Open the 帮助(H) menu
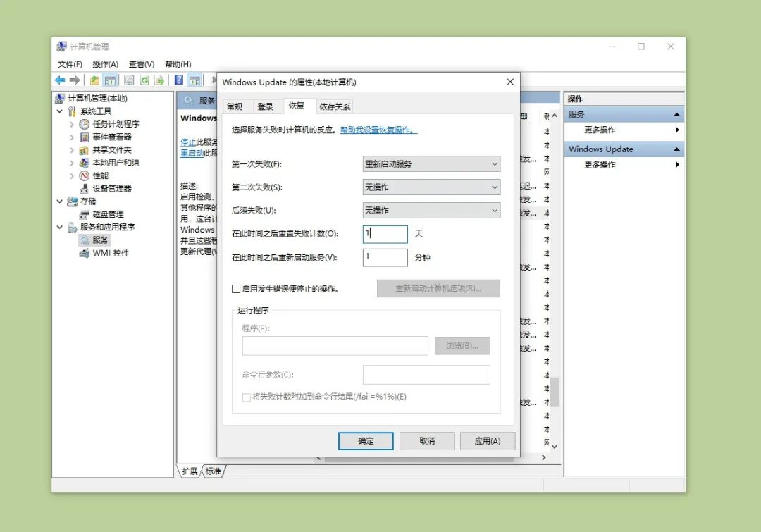The width and height of the screenshot is (761, 532). click(178, 64)
